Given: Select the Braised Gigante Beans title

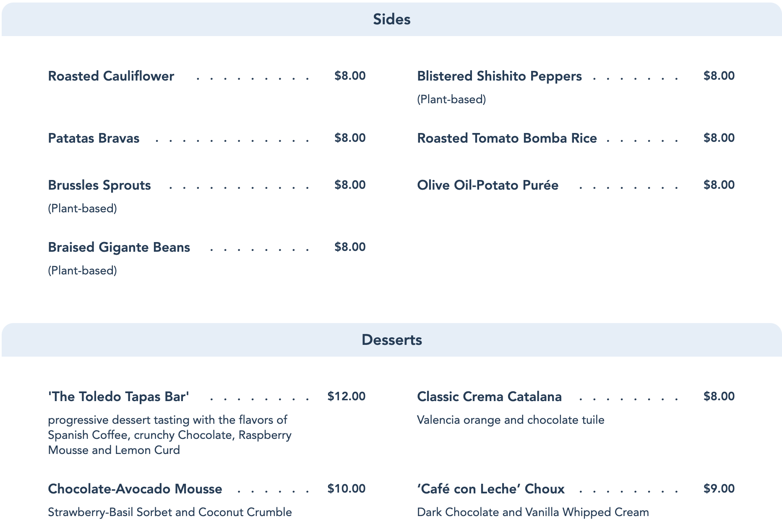Looking at the screenshot, I should tap(119, 247).
